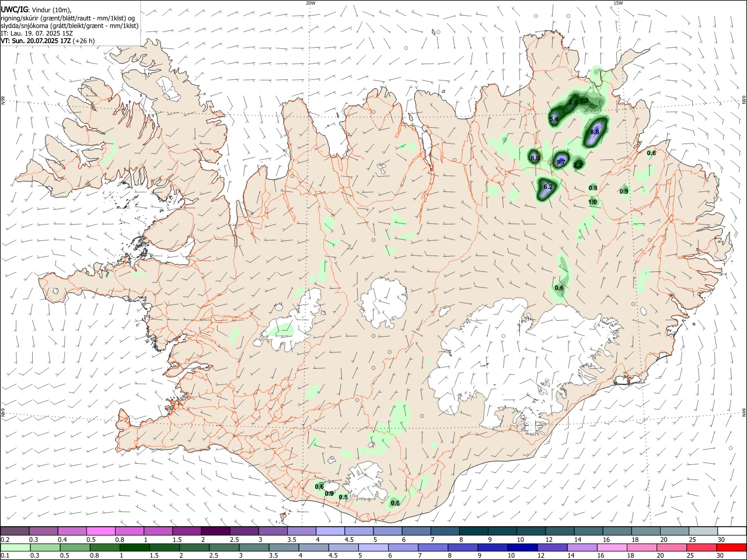747x560 pixels.
Task: Pick the pale gray 25 swatch, upper legend
Action: (703, 531)
